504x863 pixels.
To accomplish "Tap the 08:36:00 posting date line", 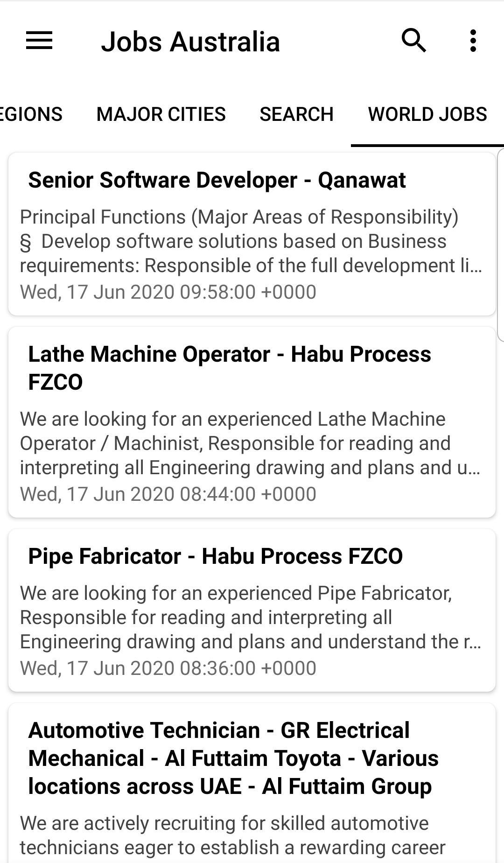I will click(168, 668).
